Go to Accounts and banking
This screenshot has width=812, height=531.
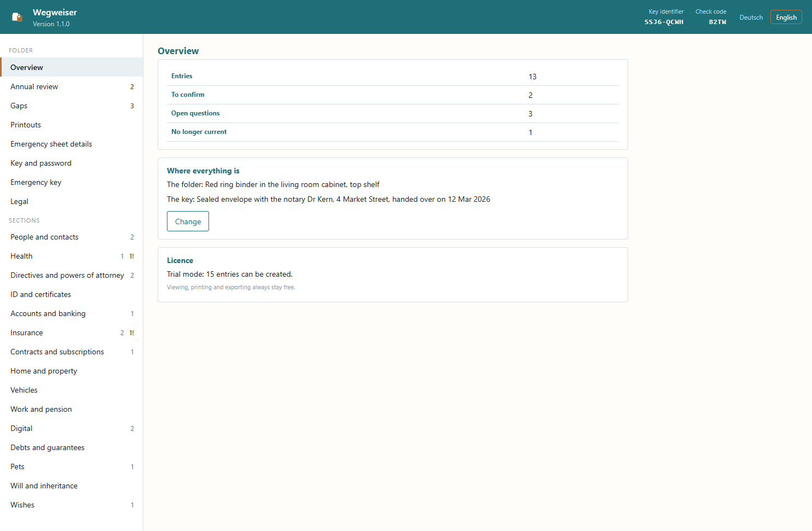pyautogui.click(x=71, y=313)
